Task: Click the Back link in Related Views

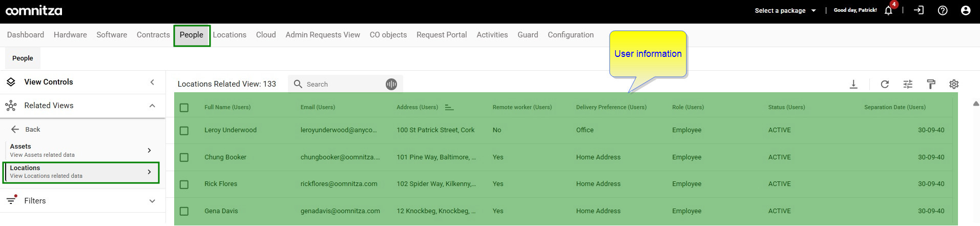Action: click(x=33, y=130)
